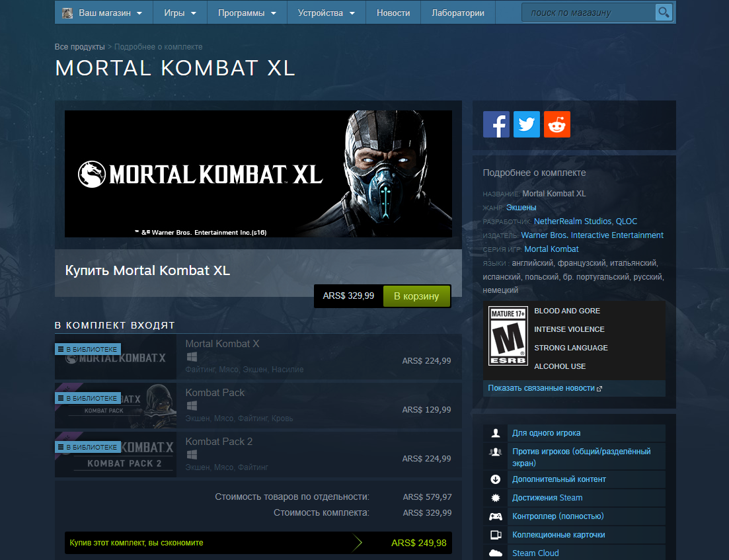Open the Экшены genre link

coord(521,208)
